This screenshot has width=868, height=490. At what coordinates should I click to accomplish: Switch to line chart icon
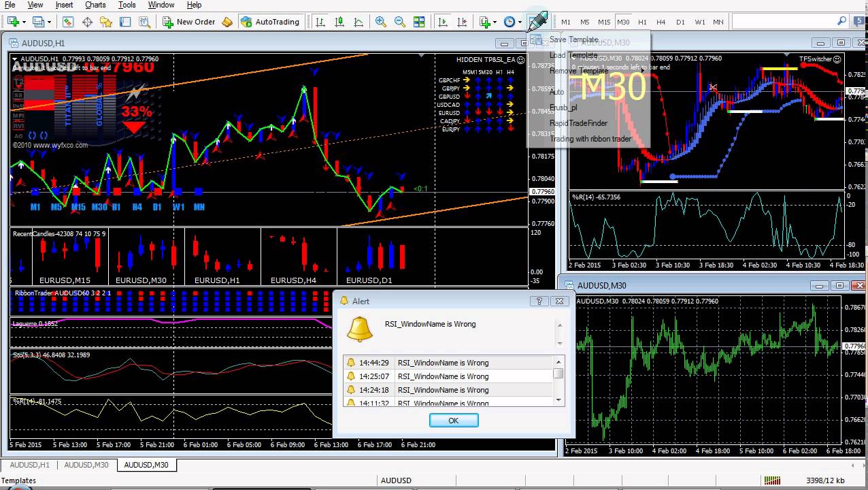358,22
